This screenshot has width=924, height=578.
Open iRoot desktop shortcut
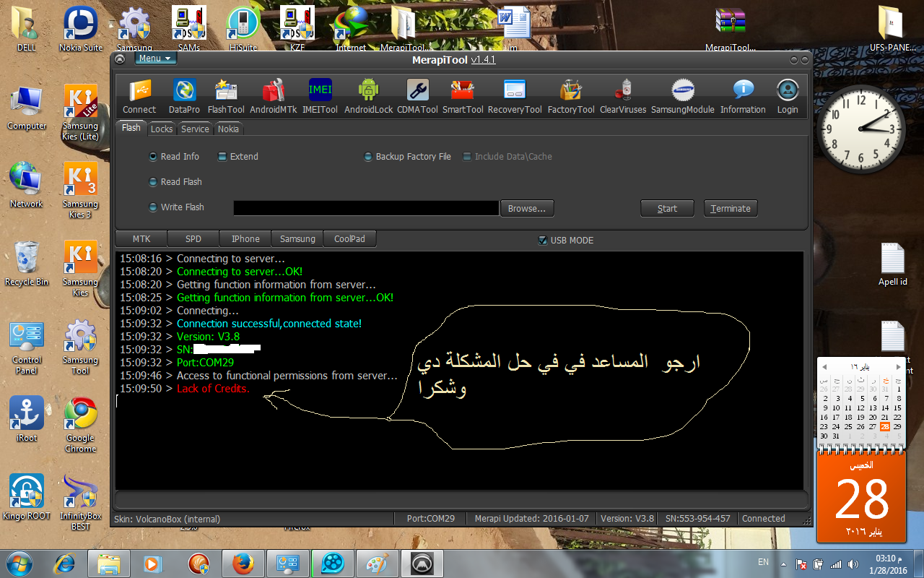point(27,419)
